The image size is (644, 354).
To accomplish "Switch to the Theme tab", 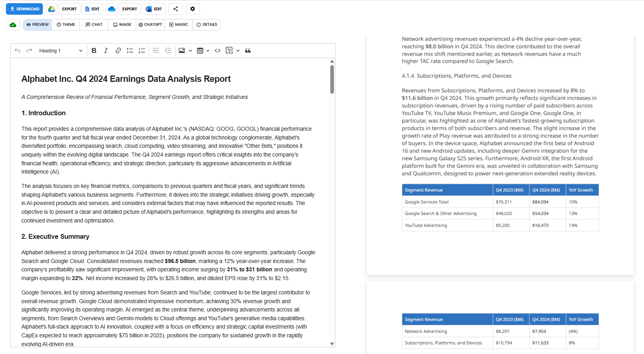I will pos(66,25).
